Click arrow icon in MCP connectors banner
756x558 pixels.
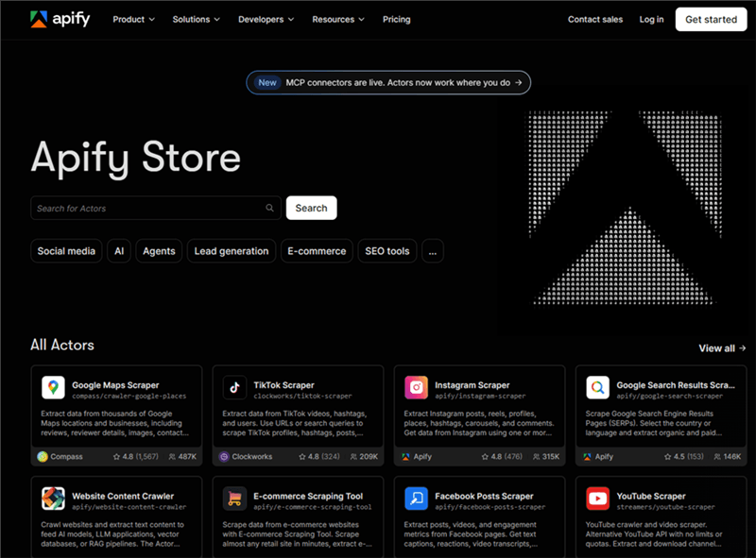[518, 82]
